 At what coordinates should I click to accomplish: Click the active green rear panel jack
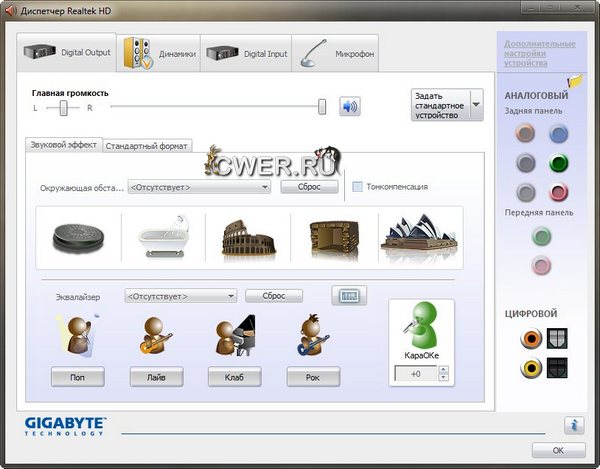559,163
